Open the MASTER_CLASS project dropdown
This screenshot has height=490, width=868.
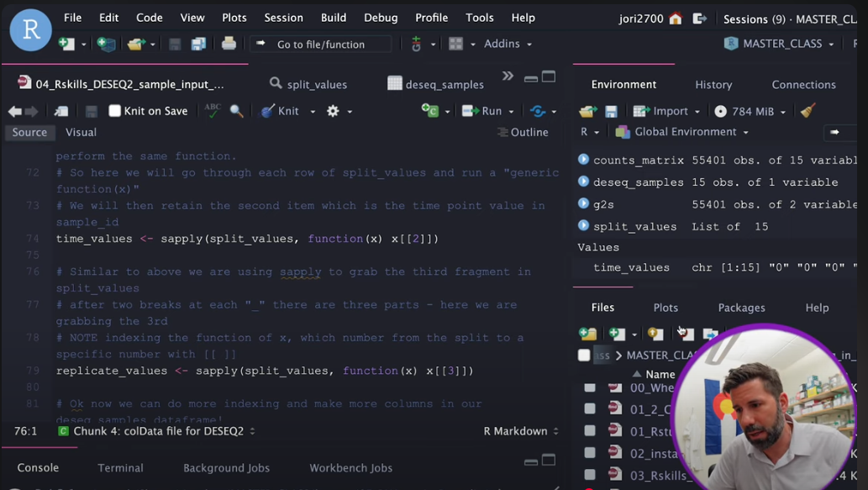point(779,44)
